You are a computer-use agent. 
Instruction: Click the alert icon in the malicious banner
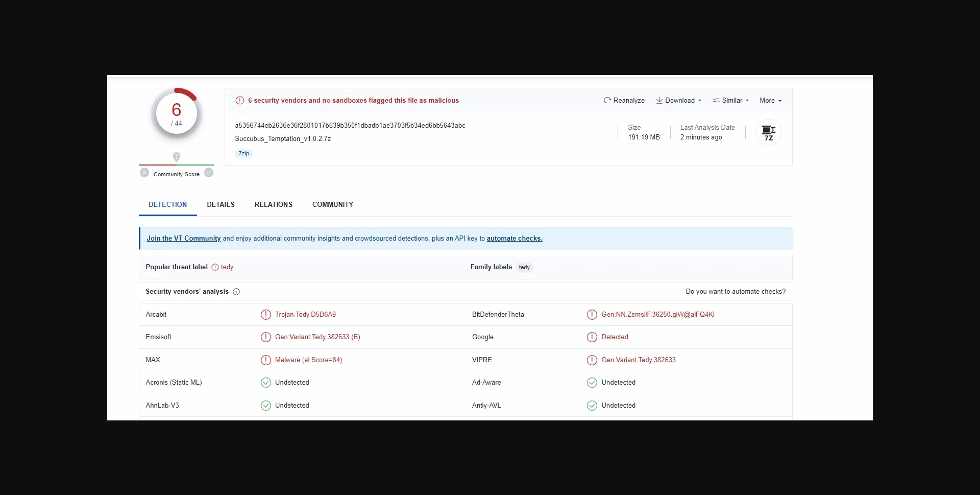tap(239, 101)
